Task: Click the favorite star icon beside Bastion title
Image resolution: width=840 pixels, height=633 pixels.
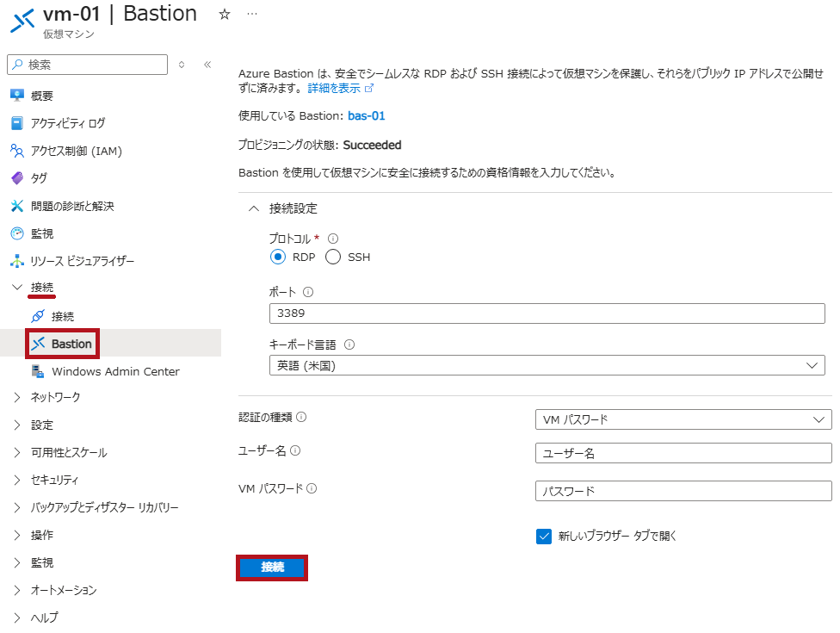Action: click(225, 15)
